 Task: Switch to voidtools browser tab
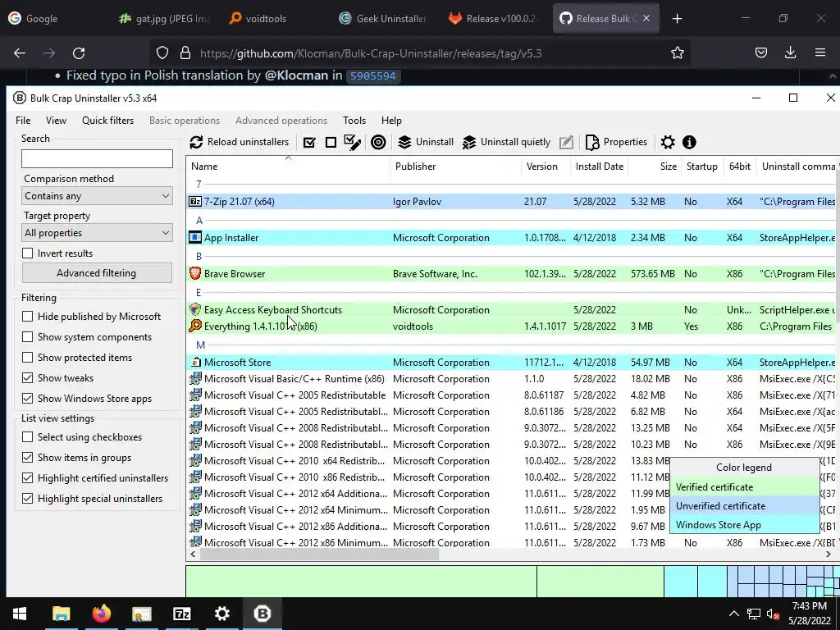(x=266, y=19)
